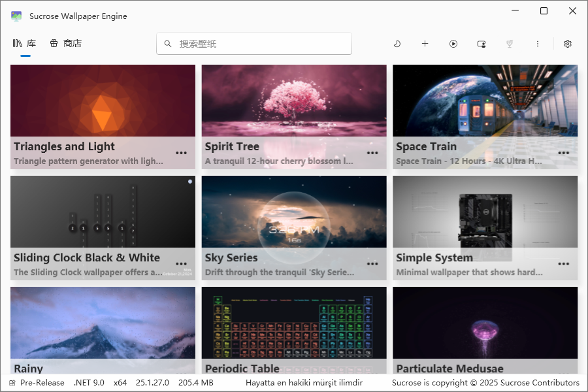Select the Triangles and Light wallpaper thumbnail
Image resolution: width=588 pixels, height=392 pixels.
103,101
